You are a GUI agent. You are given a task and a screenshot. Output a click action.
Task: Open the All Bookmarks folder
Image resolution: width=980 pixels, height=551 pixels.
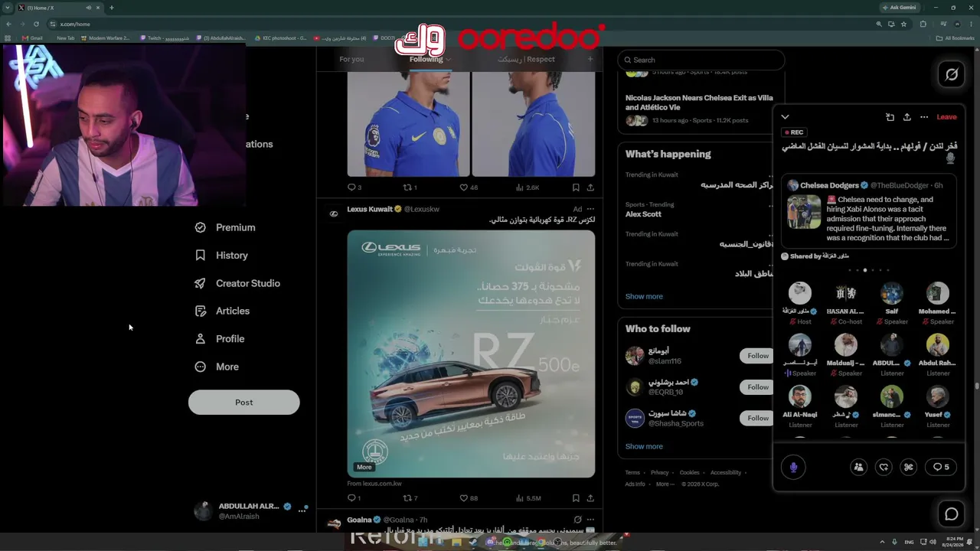(x=956, y=38)
